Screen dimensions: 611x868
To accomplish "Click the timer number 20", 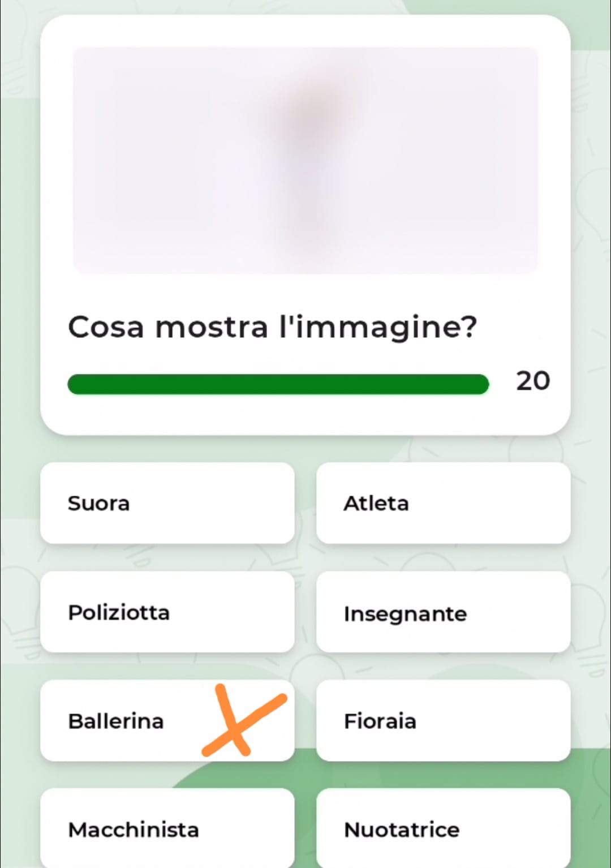I will coord(532,381).
